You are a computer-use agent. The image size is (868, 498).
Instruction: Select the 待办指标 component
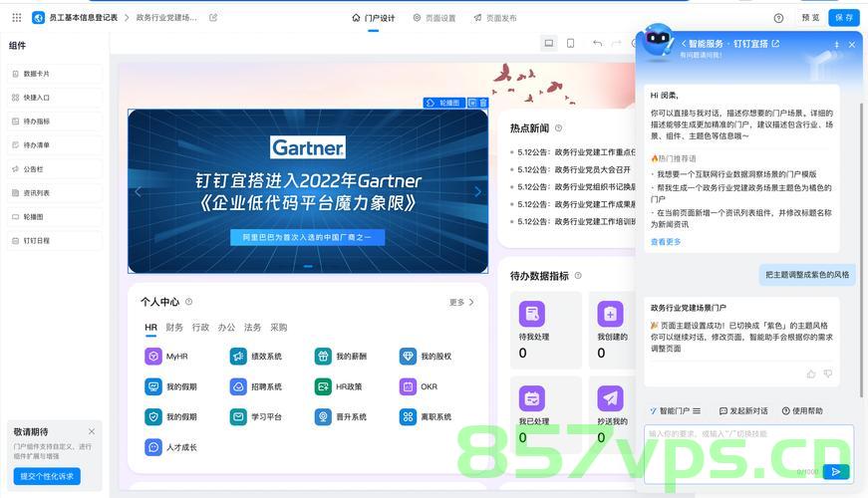point(54,122)
